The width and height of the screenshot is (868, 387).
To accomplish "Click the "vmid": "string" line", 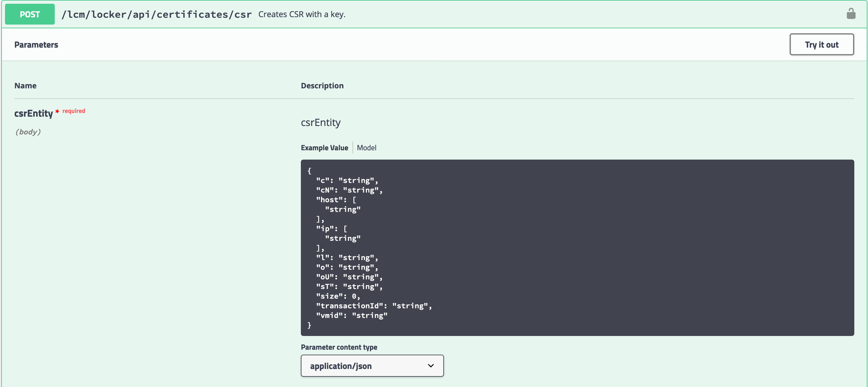I will click(x=352, y=315).
